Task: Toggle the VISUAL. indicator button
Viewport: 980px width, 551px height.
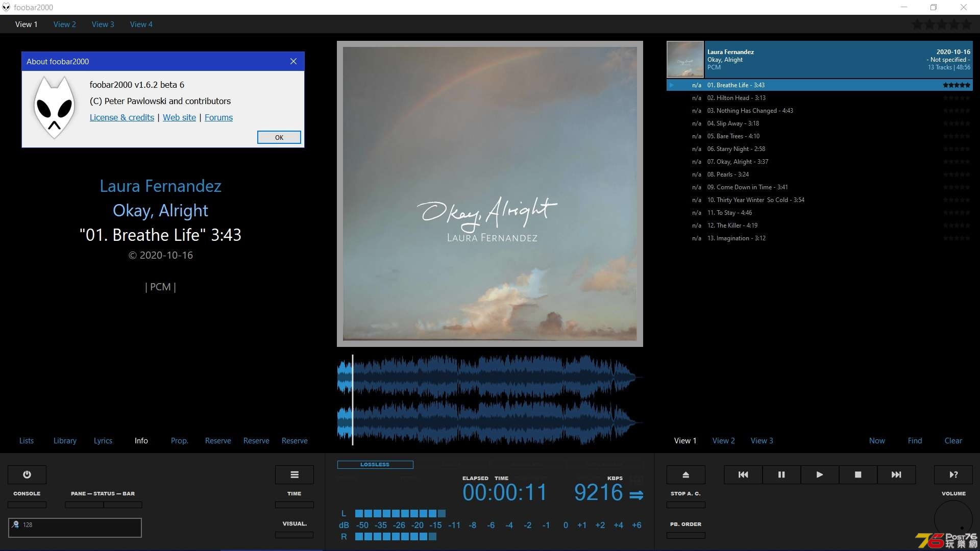Action: pos(295,535)
